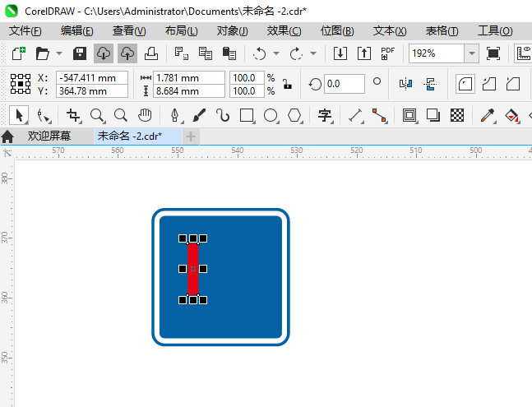The width and height of the screenshot is (532, 407).
Task: Select the Interactive Fill bucket tool
Action: [511, 115]
